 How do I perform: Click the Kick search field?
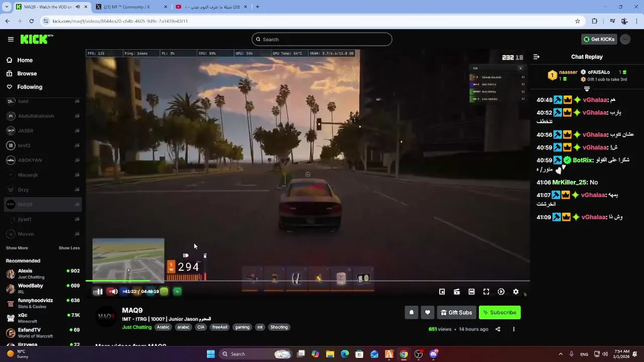tap(322, 39)
